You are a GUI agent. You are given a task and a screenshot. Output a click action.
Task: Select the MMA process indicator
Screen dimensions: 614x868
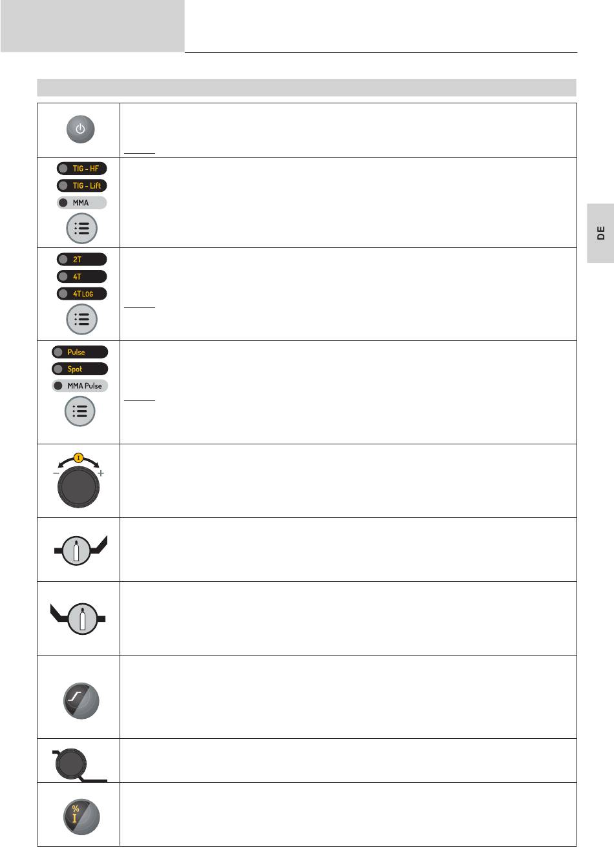[81, 203]
